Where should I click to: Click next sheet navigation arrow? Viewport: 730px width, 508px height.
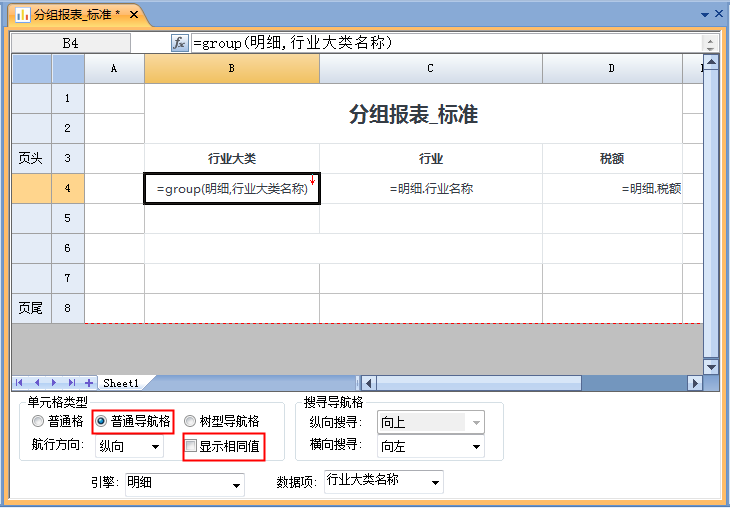pyautogui.click(x=55, y=383)
